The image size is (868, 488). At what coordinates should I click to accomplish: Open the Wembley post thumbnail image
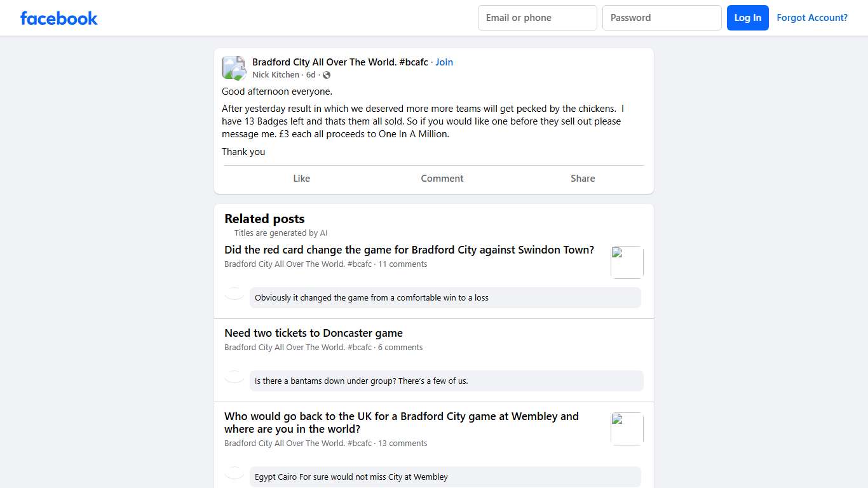tap(627, 428)
